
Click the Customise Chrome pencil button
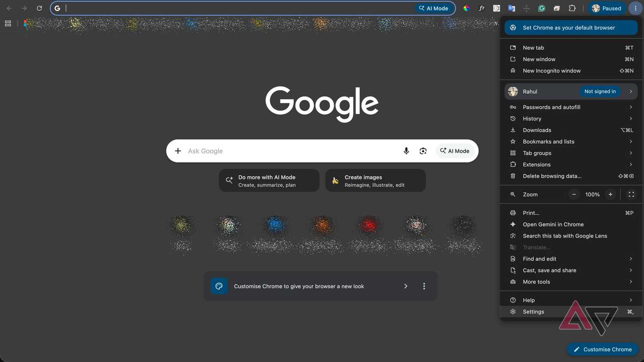(x=603, y=349)
